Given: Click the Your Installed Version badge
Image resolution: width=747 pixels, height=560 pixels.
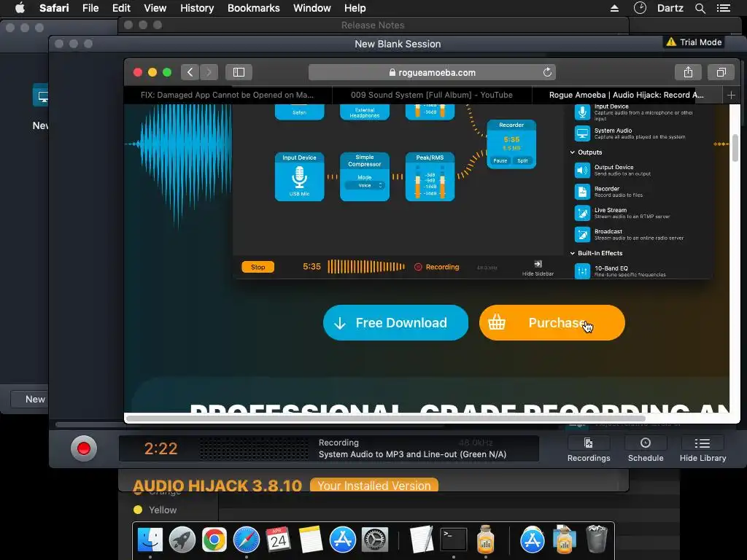Looking at the screenshot, I should point(374,485).
